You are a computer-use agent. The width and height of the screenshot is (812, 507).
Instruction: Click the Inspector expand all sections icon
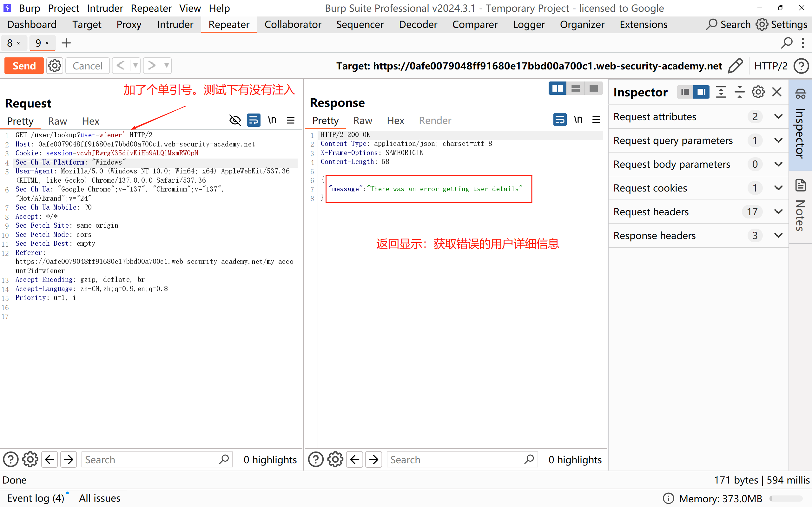[x=721, y=92]
